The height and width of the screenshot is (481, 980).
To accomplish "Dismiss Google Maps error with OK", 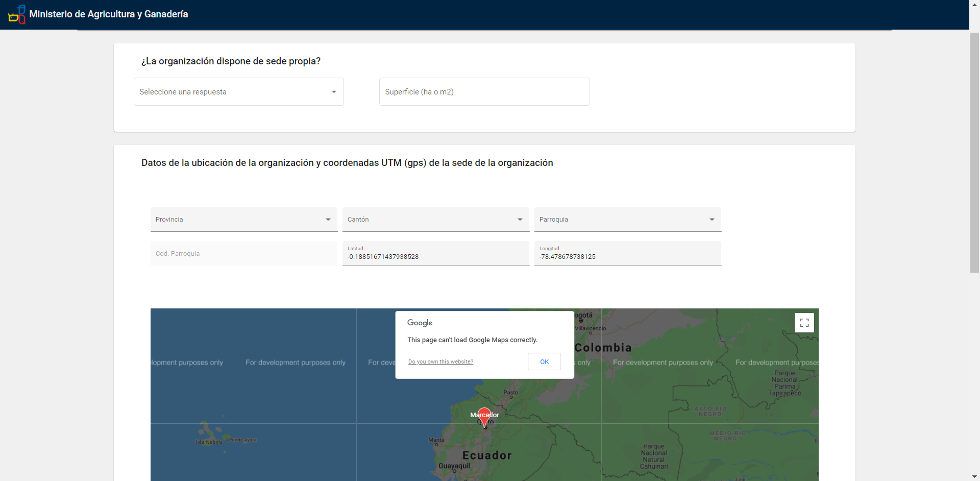I will pyautogui.click(x=545, y=362).
